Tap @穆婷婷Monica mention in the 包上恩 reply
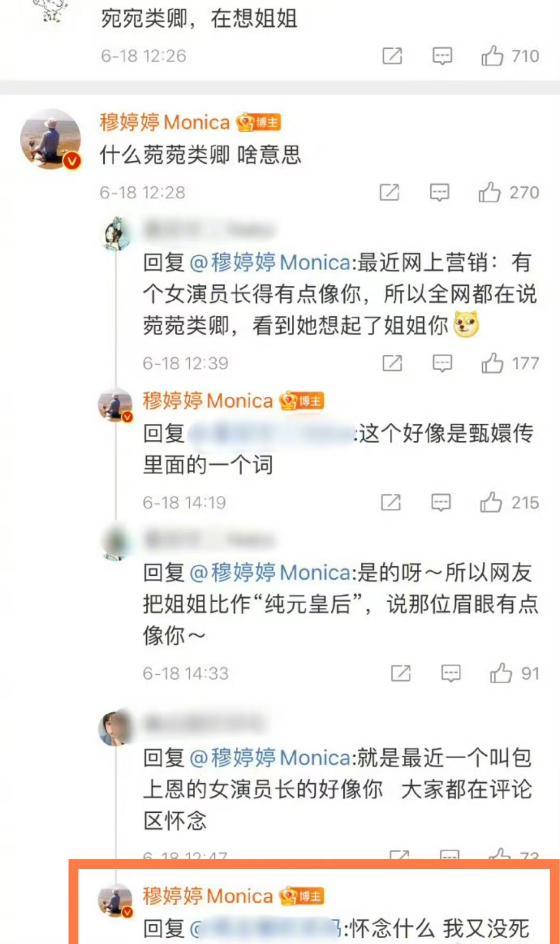This screenshot has height=944, width=560. [x=270, y=758]
